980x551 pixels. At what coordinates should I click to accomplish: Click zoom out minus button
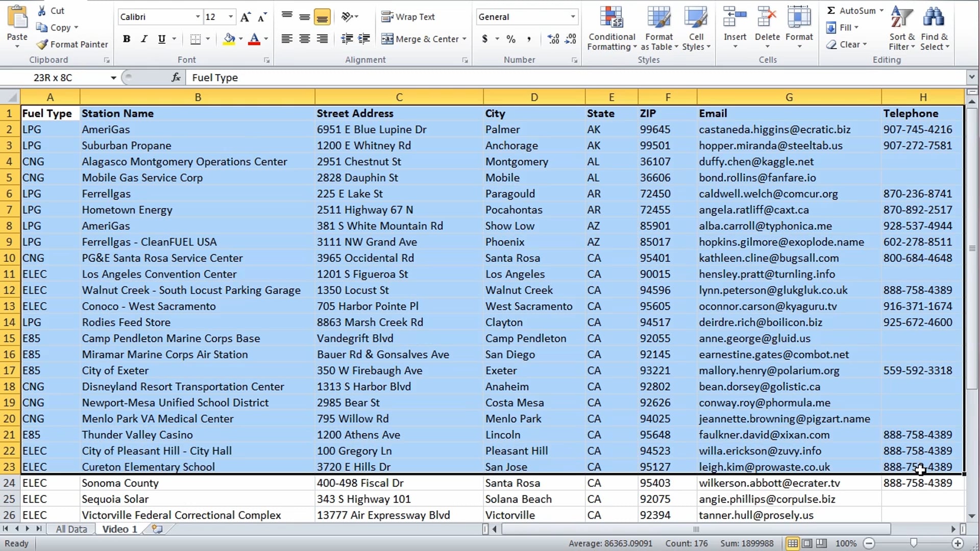click(x=869, y=543)
